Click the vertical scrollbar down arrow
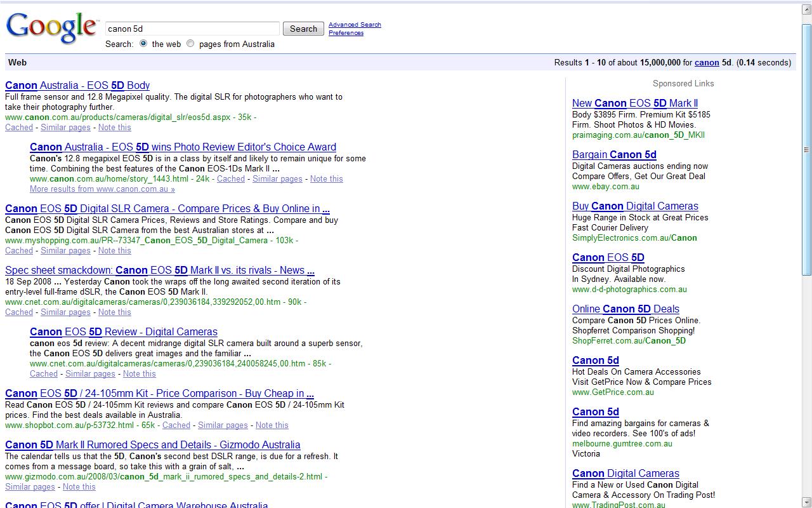 click(806, 502)
